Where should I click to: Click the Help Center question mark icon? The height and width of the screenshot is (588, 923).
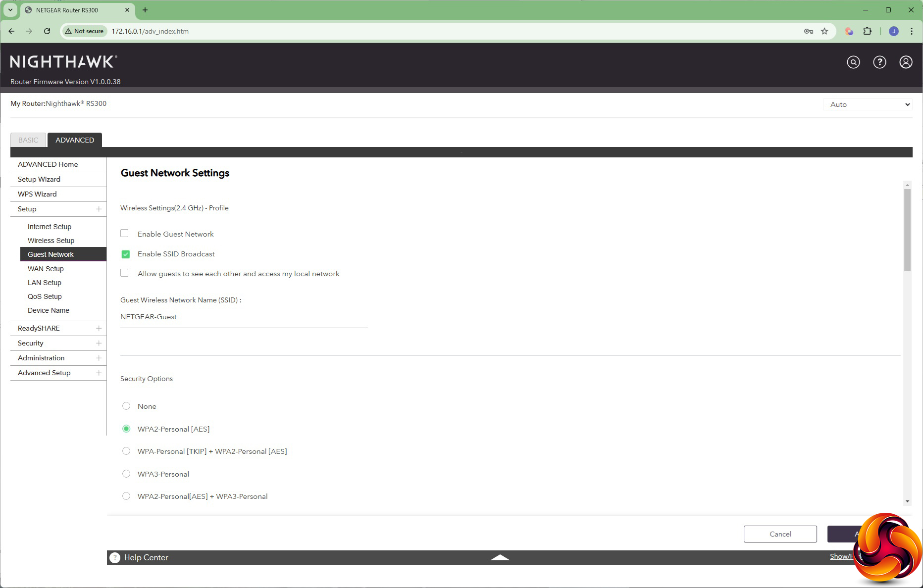(x=115, y=557)
